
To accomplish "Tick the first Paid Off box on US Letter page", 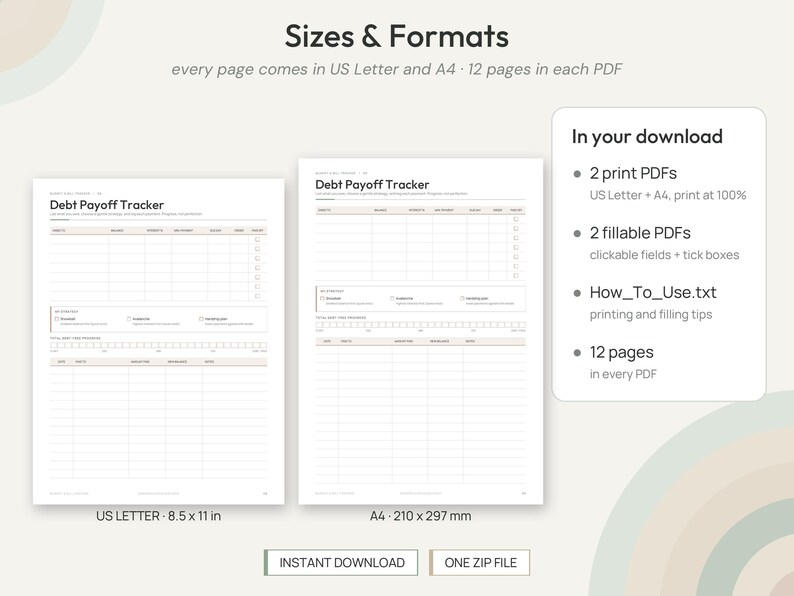I will 258,240.
